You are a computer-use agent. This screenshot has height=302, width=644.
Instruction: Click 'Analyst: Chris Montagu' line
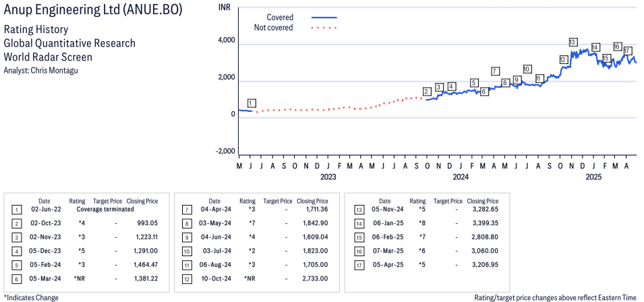[x=40, y=70]
